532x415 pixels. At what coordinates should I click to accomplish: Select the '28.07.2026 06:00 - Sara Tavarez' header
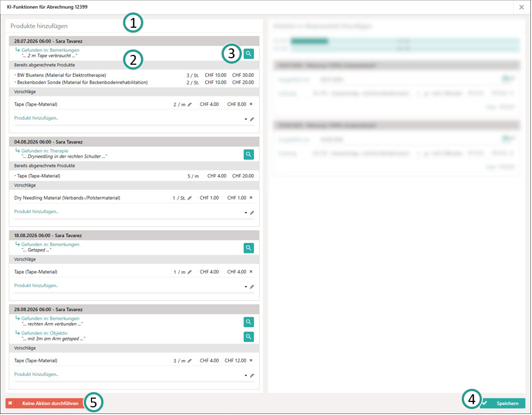[134, 41]
